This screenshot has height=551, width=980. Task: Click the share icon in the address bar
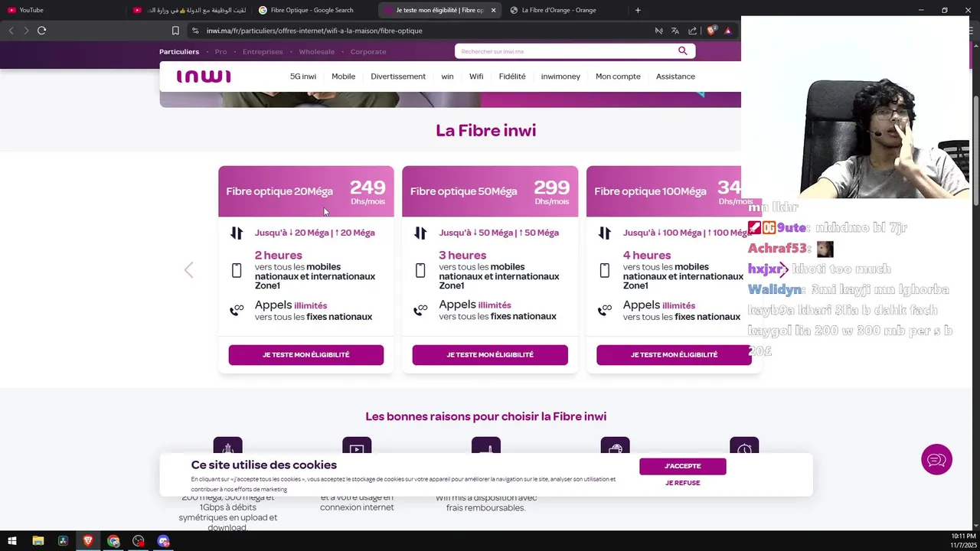point(693,31)
